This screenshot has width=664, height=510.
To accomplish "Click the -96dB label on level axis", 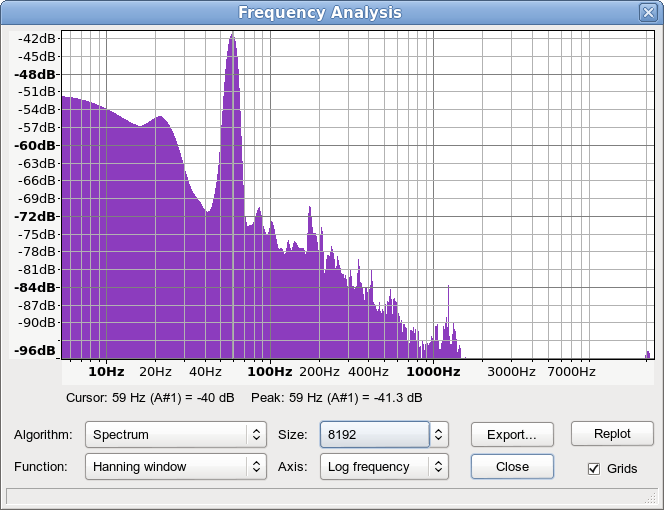I will pos(37,350).
